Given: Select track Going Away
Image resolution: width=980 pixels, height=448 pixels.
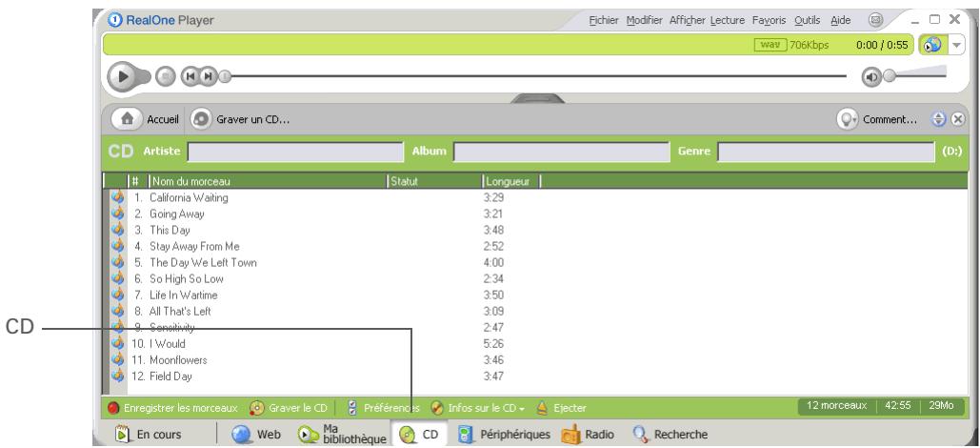Looking at the screenshot, I should (177, 214).
